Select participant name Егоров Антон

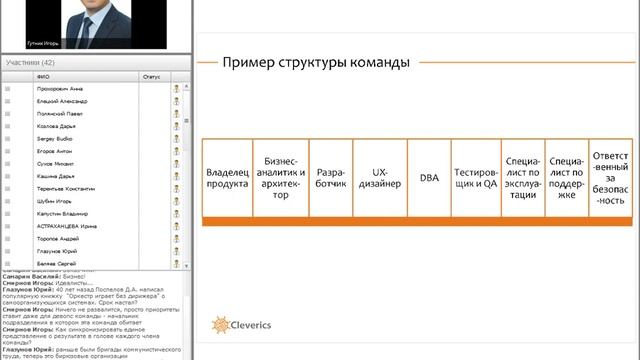pyautogui.click(x=54, y=151)
